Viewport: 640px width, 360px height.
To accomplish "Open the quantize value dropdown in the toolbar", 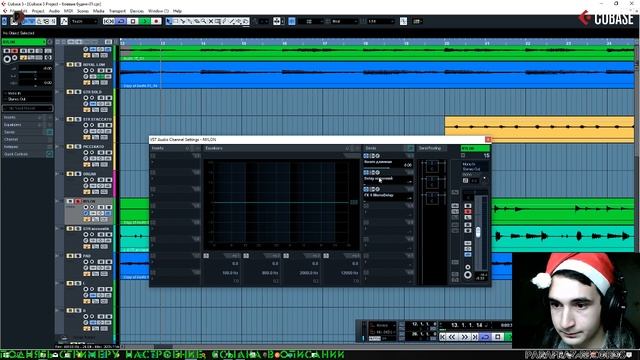I will click(380, 21).
